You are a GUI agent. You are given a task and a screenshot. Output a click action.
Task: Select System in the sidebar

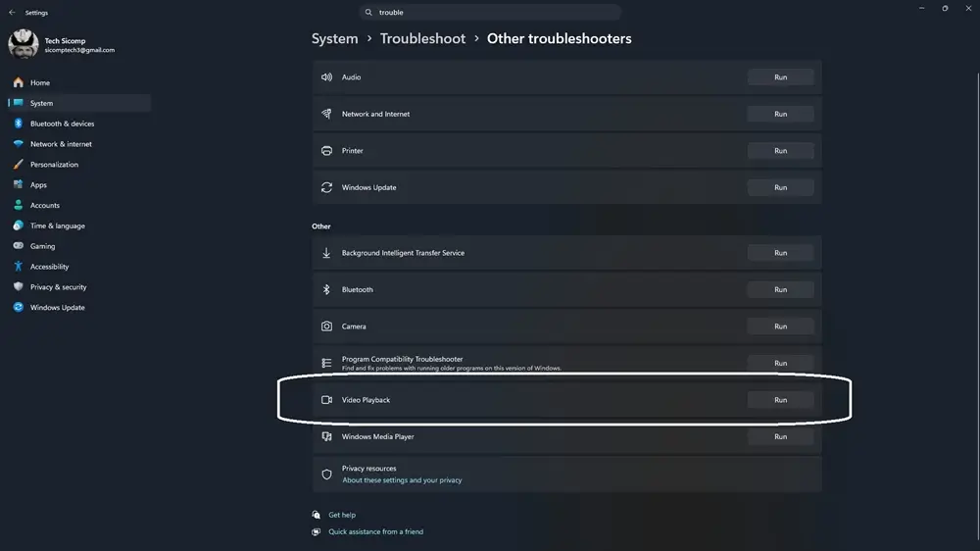(78, 103)
